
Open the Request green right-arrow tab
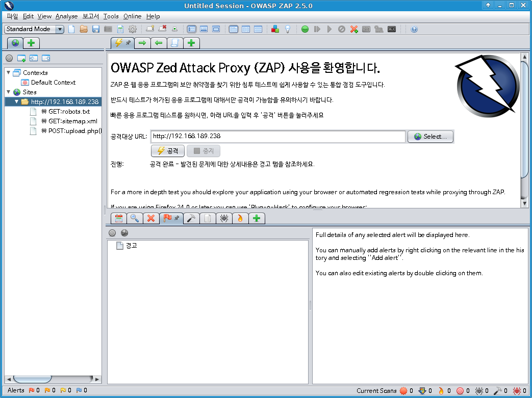pos(142,43)
